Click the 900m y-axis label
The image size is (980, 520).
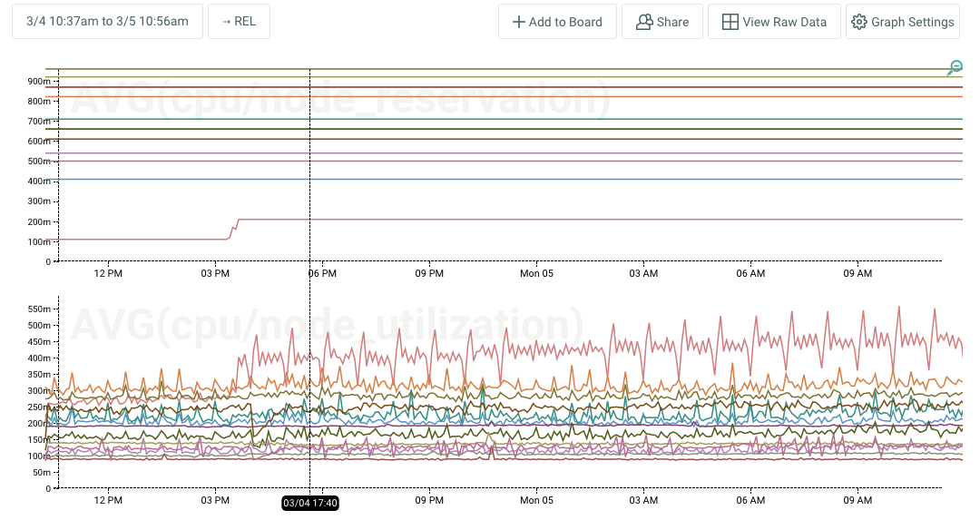click(x=39, y=81)
